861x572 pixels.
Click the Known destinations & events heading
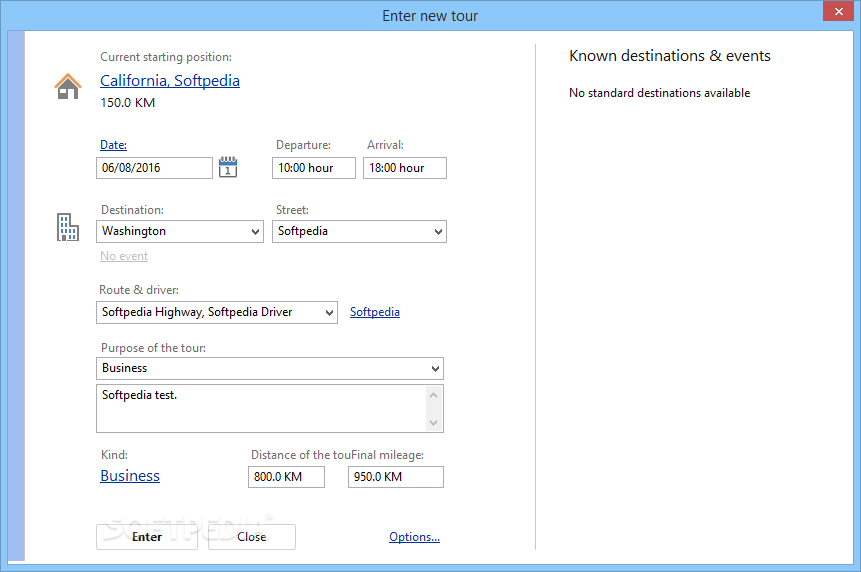(x=670, y=56)
